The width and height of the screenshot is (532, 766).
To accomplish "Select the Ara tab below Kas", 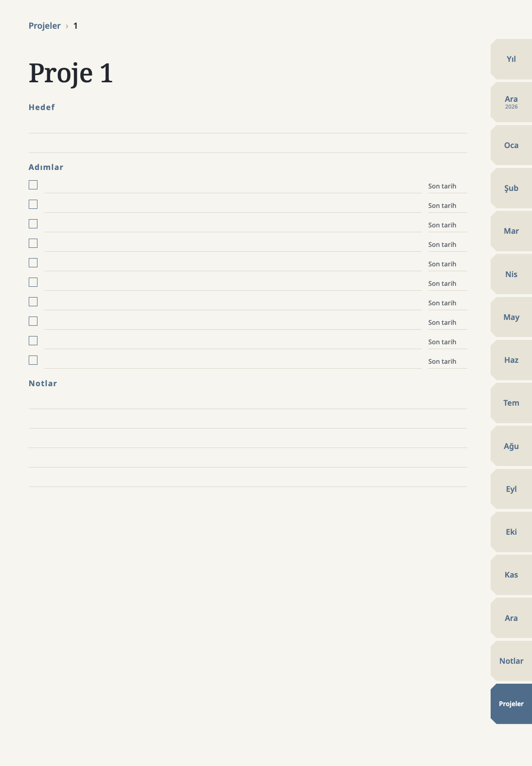I will tap(511, 618).
